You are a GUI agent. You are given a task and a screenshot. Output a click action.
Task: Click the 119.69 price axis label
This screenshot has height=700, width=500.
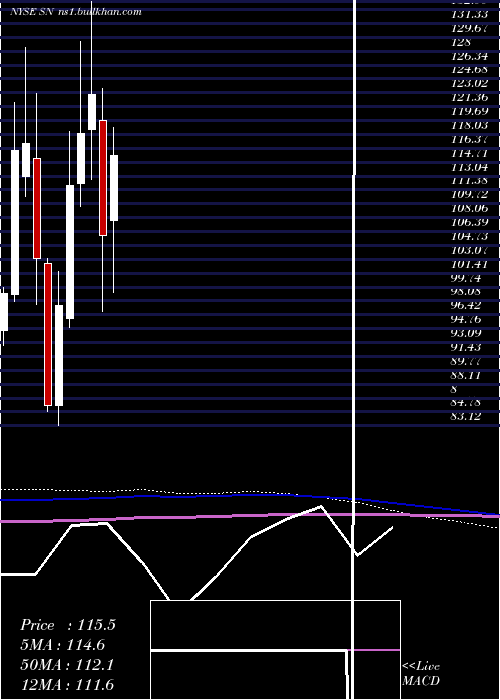(x=470, y=112)
